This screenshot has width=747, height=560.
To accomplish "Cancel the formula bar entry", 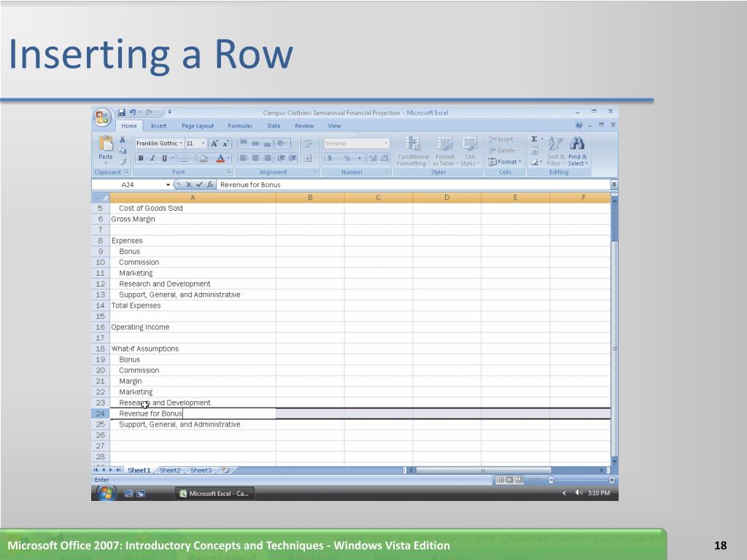I will [189, 184].
